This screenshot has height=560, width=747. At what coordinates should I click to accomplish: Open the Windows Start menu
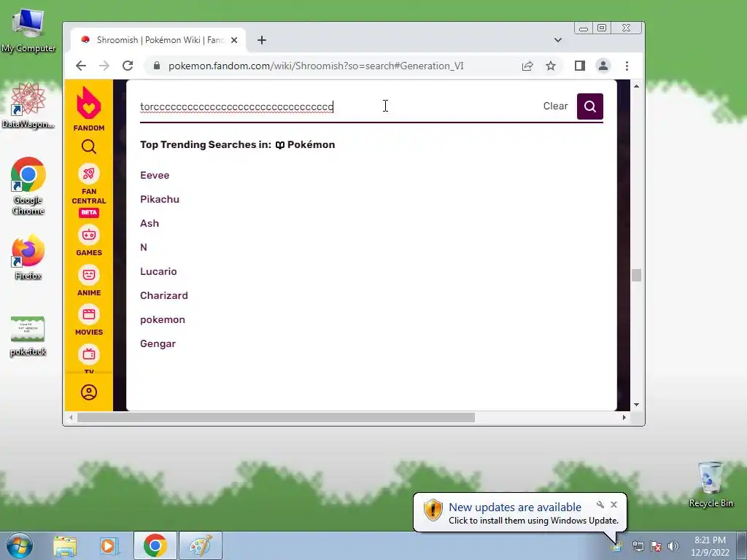(x=20, y=545)
